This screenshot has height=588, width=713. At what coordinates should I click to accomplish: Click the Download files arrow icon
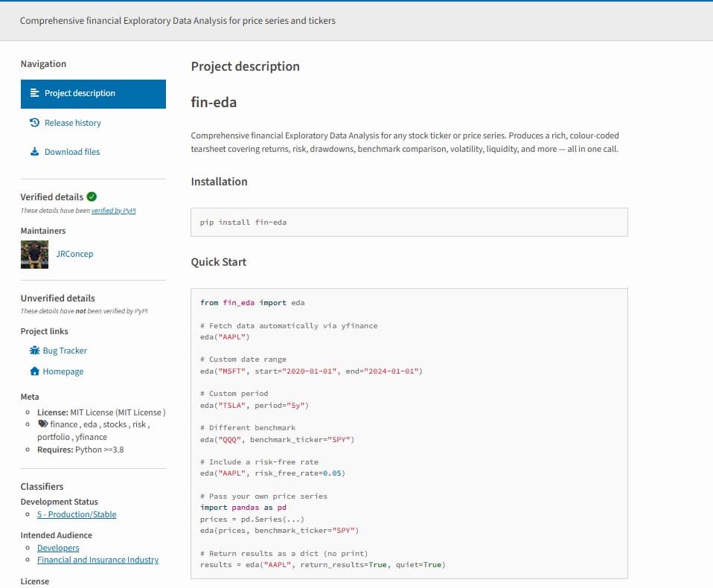tap(34, 152)
